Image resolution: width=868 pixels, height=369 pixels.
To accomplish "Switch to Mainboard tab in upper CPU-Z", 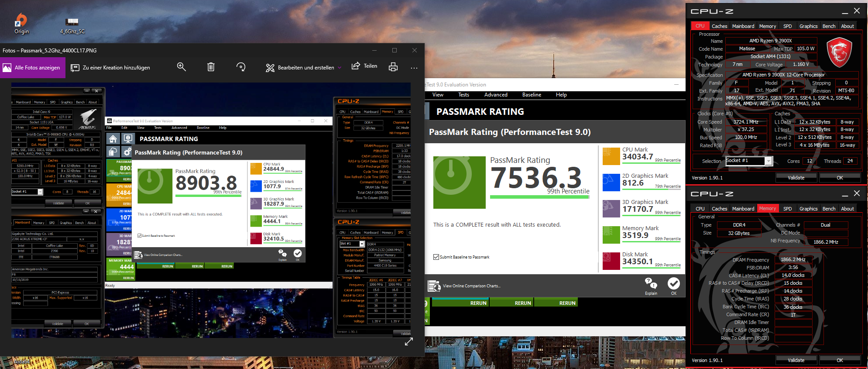I will click(x=743, y=26).
